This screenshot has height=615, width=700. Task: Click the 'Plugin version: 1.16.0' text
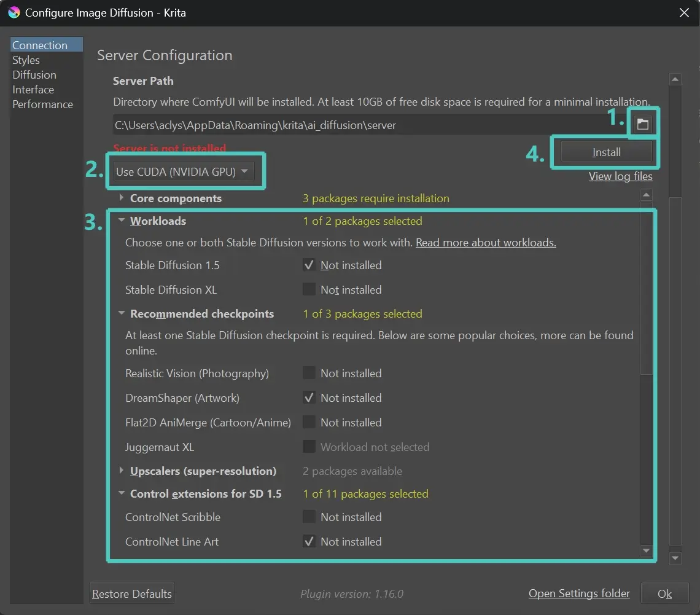[352, 594]
